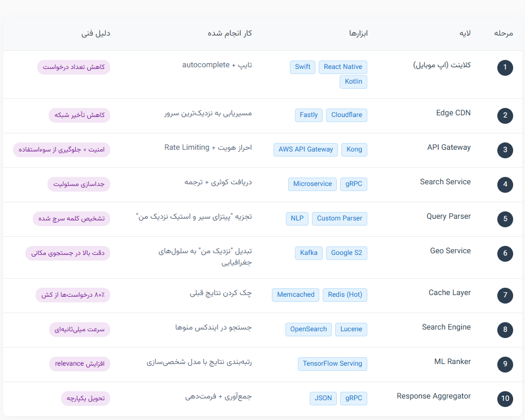Screen dimensions: 525x420
Task: Click the JSON format tag
Action: [323, 398]
